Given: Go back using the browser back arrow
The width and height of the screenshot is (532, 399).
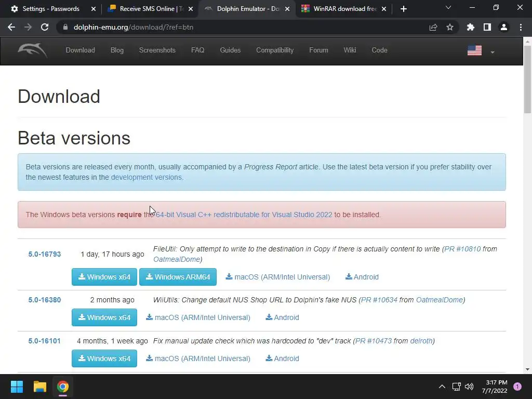Looking at the screenshot, I should click(x=11, y=27).
